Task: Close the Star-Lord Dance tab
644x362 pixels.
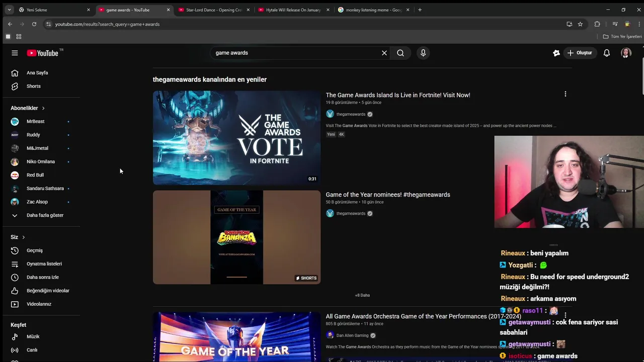Action: pyautogui.click(x=248, y=10)
